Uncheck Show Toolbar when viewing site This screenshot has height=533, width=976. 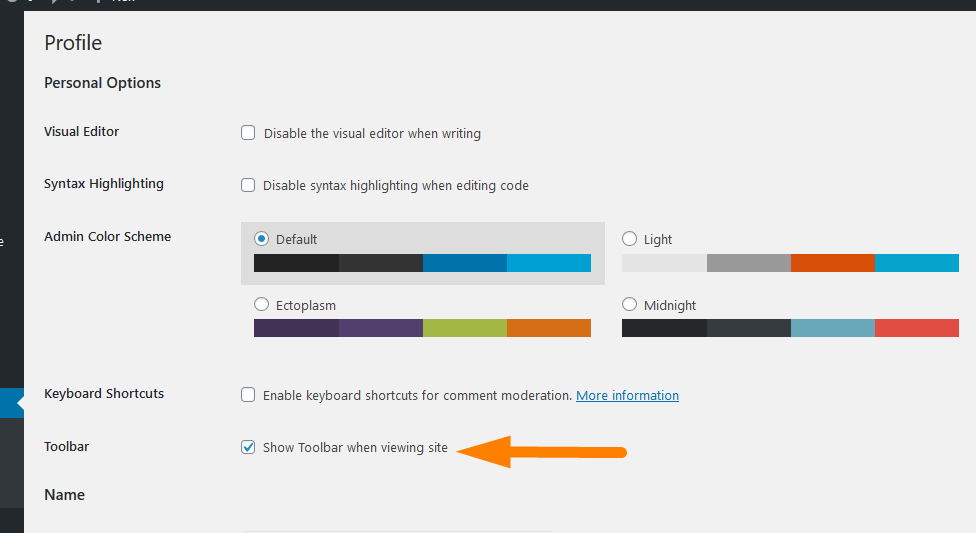[x=248, y=447]
